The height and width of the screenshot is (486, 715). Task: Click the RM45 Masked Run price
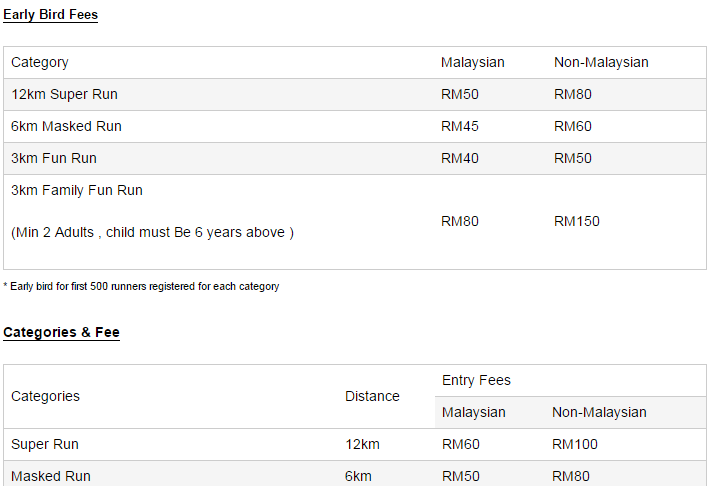pyautogui.click(x=460, y=126)
